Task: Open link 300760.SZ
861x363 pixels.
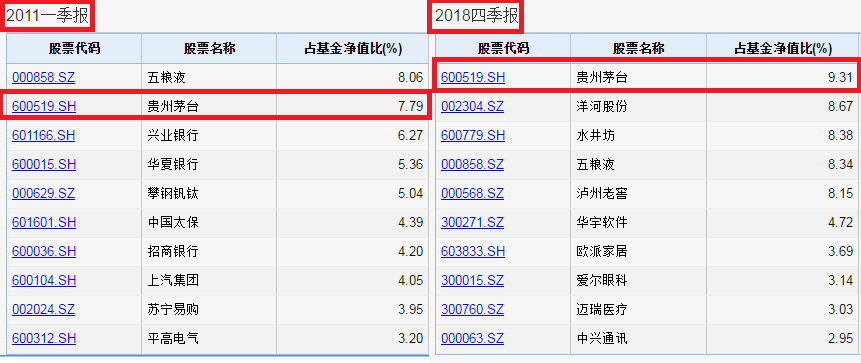Action: [x=472, y=310]
